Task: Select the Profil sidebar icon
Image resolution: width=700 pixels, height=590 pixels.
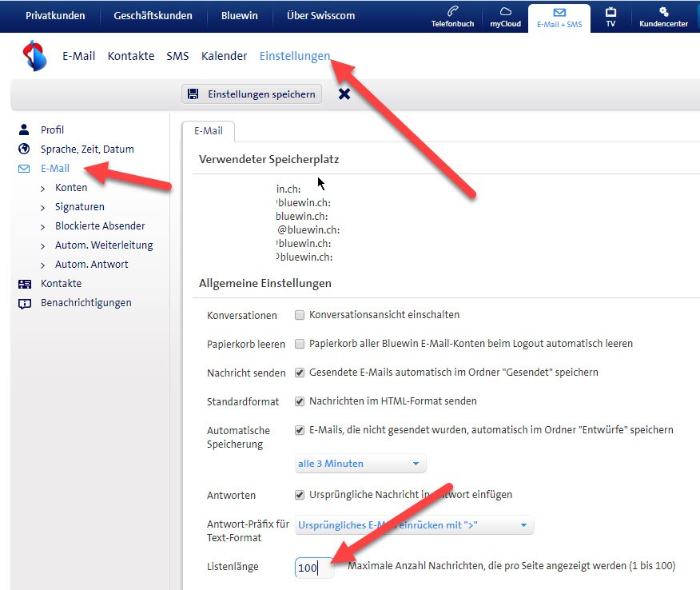Action: [24, 130]
